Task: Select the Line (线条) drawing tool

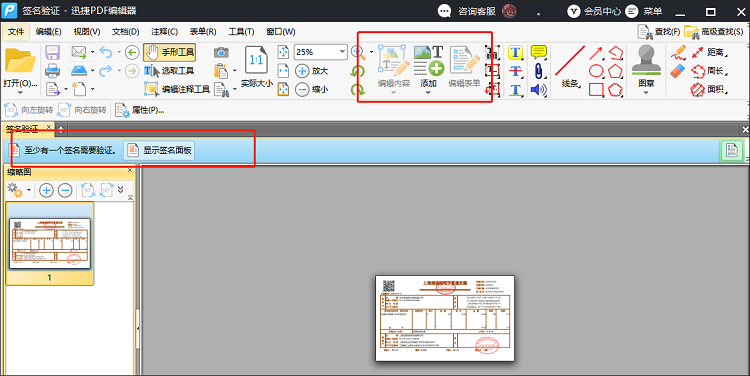Action: pyautogui.click(x=570, y=66)
